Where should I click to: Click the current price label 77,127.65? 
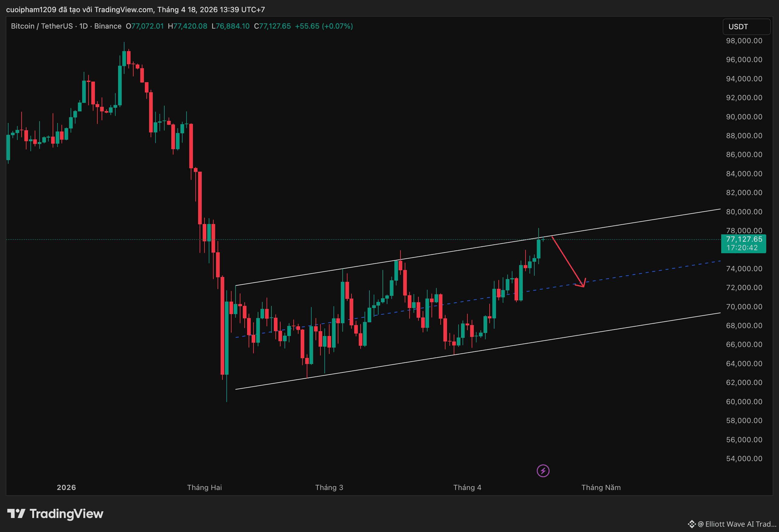(x=744, y=239)
